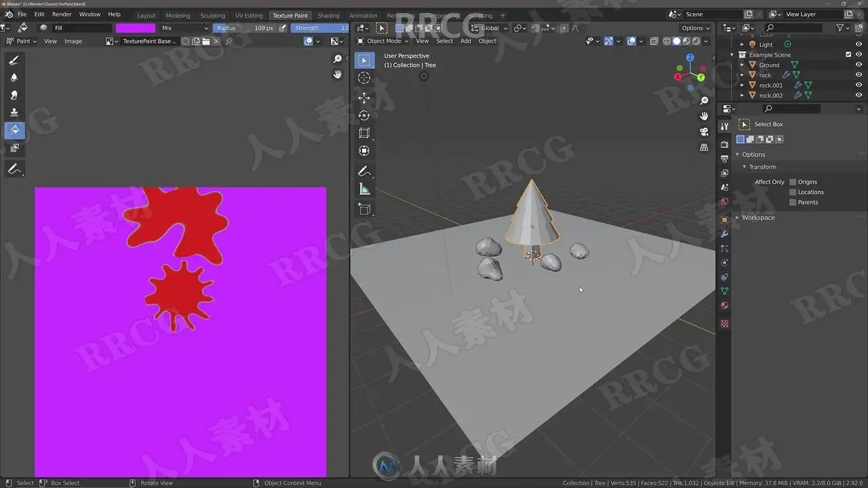This screenshot has height=488, width=868.
Task: Open the File menu
Action: 22,14
